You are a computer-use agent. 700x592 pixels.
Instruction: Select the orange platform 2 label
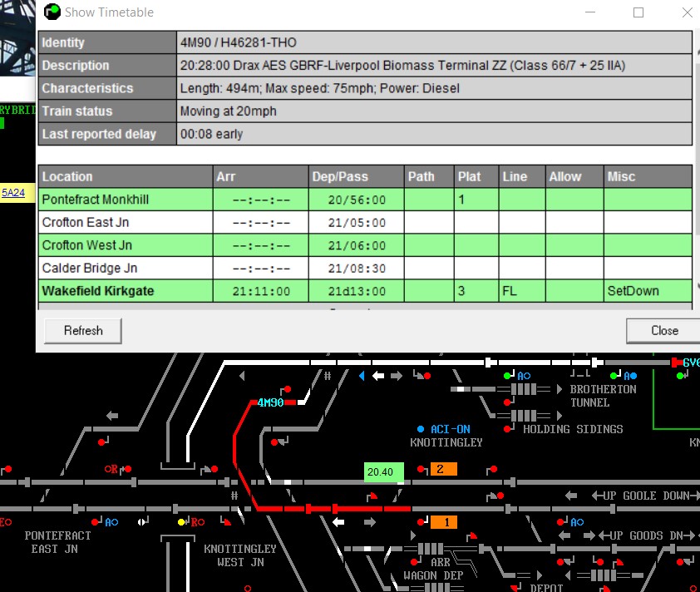[444, 469]
